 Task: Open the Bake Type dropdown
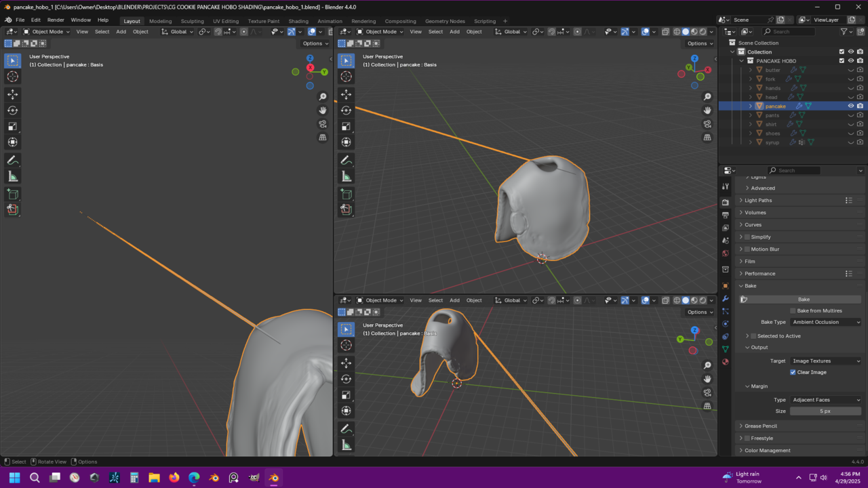(825, 322)
